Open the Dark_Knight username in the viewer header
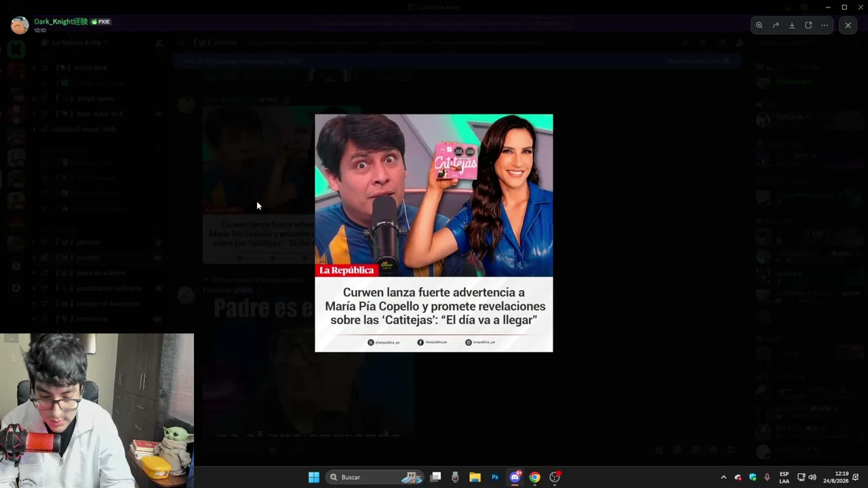Screen dimensions: 868x488 [x=61, y=22]
